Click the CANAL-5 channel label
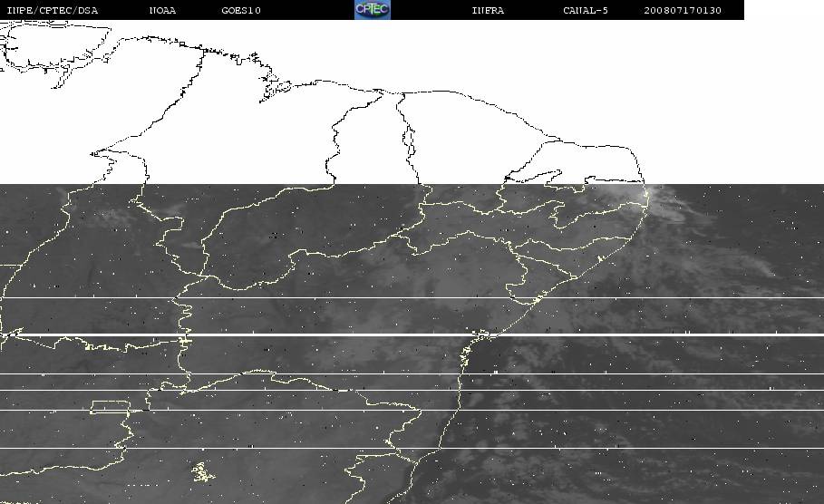 coord(586,10)
